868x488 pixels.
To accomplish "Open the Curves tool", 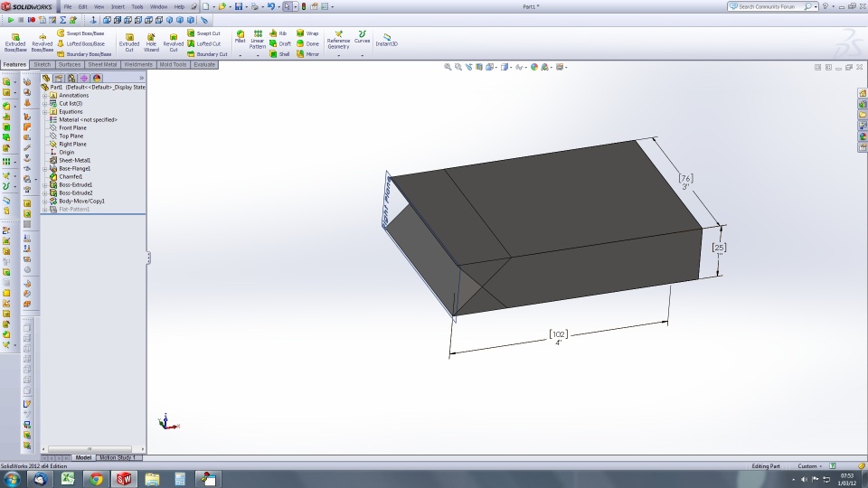I will point(362,37).
